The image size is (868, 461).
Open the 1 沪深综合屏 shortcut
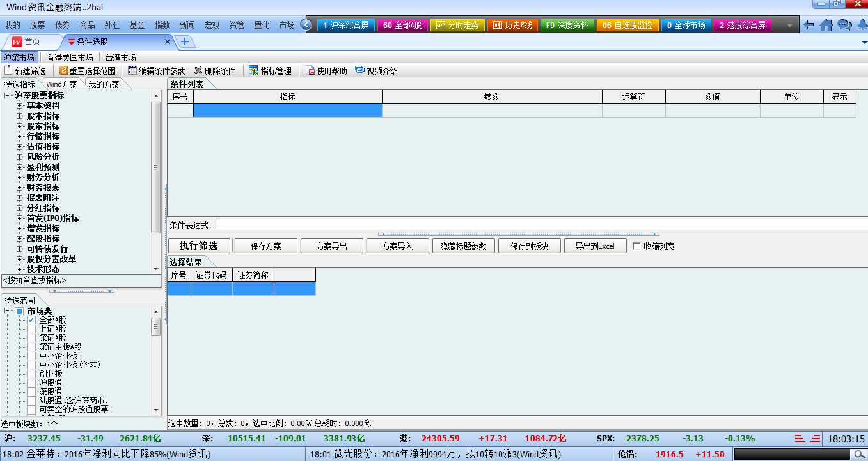point(346,26)
